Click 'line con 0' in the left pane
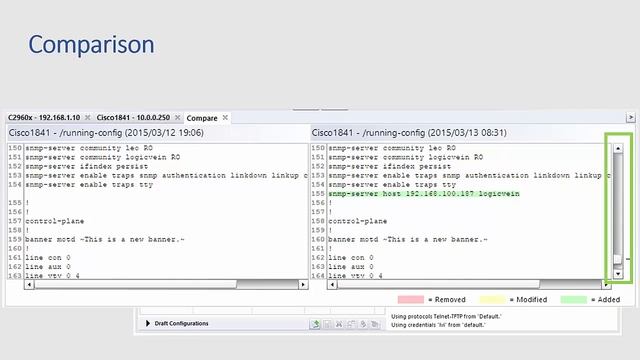640x360 pixels. tap(48, 258)
